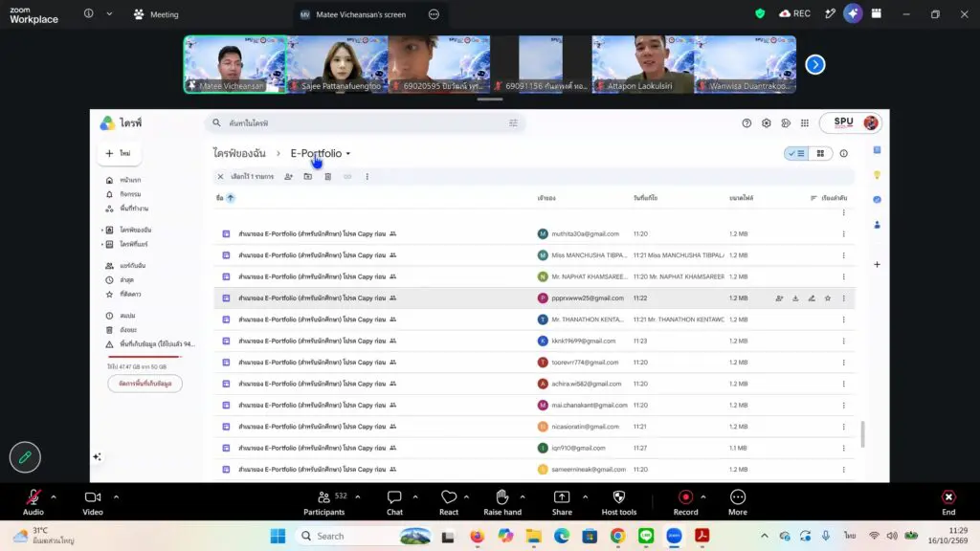Share the highlighted file via row icon
The width and height of the screenshot is (980, 551).
tap(779, 298)
